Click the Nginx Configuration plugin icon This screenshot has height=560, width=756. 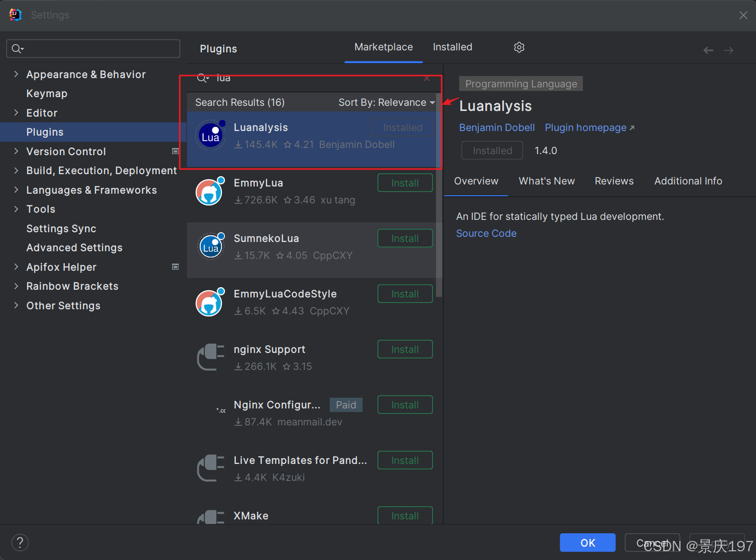coord(221,410)
